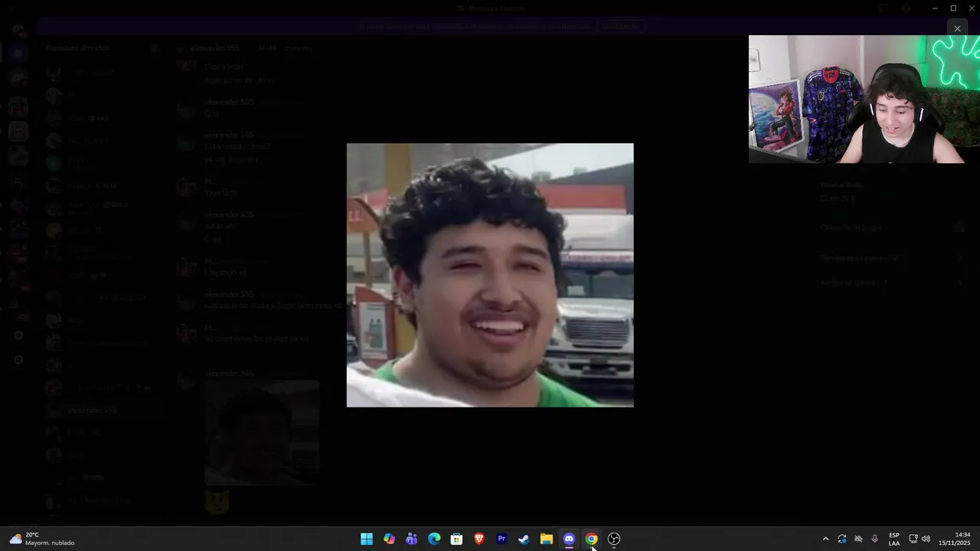Open the weather widget showing 20°C

point(42,539)
